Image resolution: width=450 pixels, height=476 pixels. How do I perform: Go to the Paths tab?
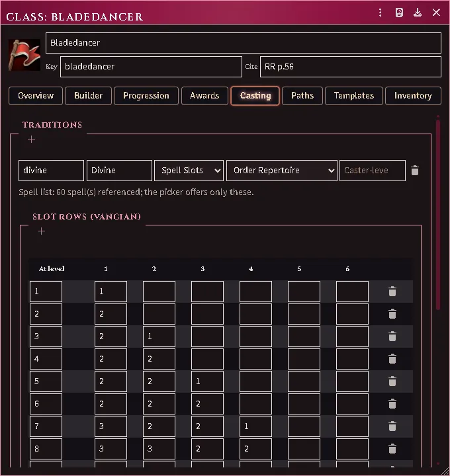[302, 96]
